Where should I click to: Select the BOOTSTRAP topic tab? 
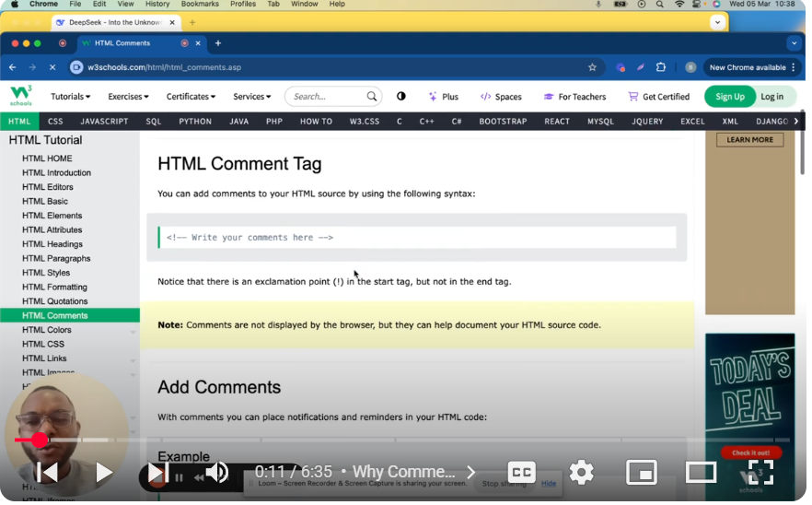pyautogui.click(x=503, y=122)
